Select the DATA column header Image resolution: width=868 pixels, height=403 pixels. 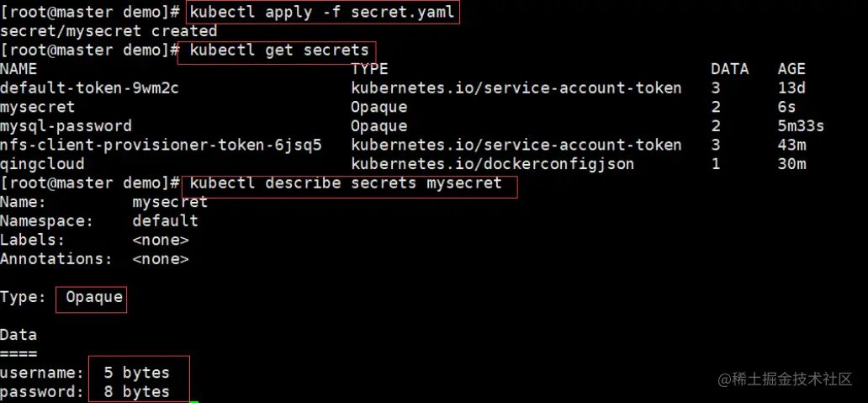tap(729, 69)
